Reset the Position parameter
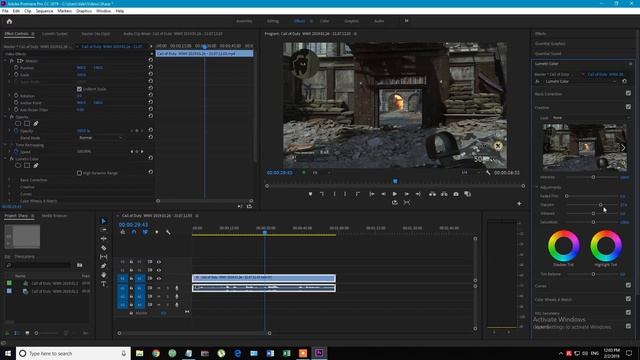This screenshot has width=640, height=360. (151, 67)
